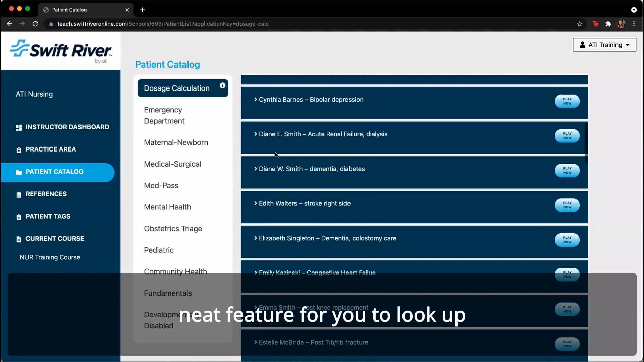Select the Practice Area sidebar icon
The height and width of the screenshot is (362, 644).
19,149
